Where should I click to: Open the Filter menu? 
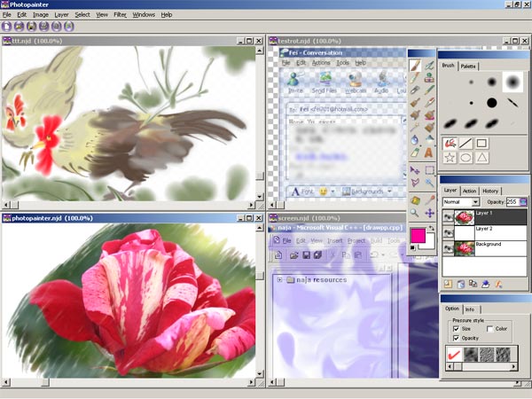[119, 15]
